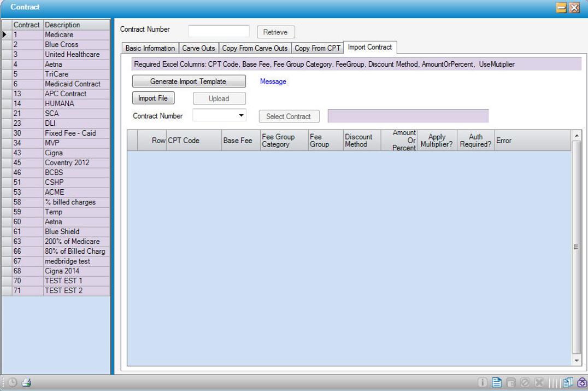Click the blue Message link
Screen dimensions: 588x391
[x=273, y=81]
